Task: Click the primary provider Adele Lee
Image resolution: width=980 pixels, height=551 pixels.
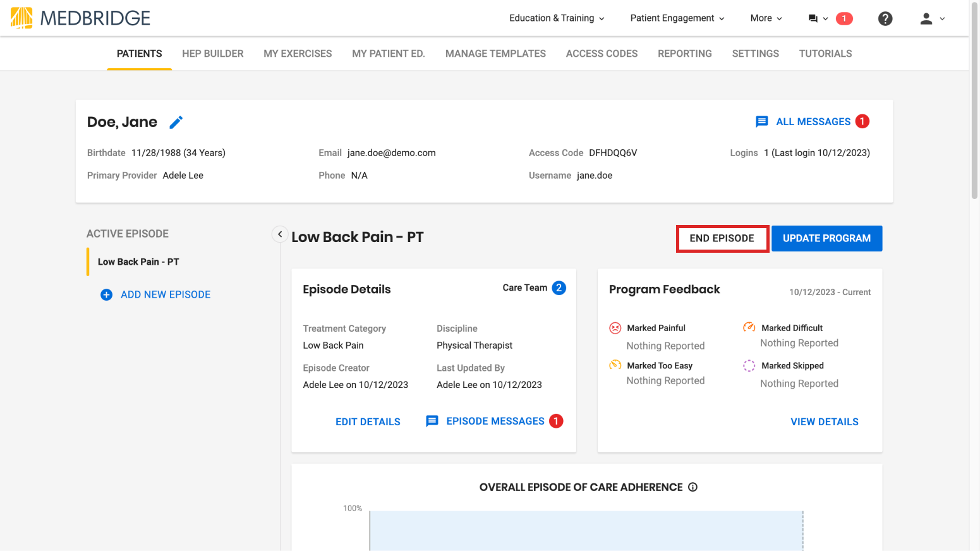Action: pyautogui.click(x=183, y=176)
